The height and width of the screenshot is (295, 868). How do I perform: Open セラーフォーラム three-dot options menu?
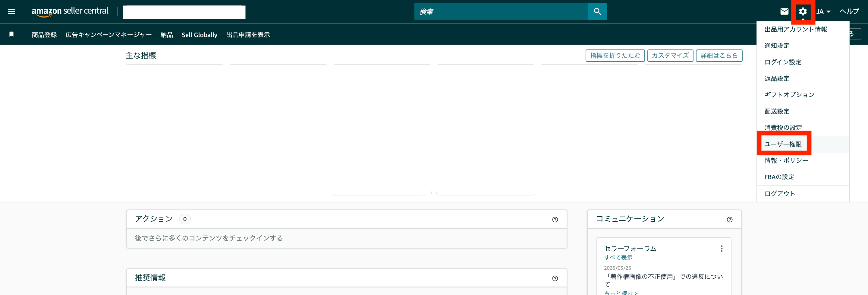point(722,249)
